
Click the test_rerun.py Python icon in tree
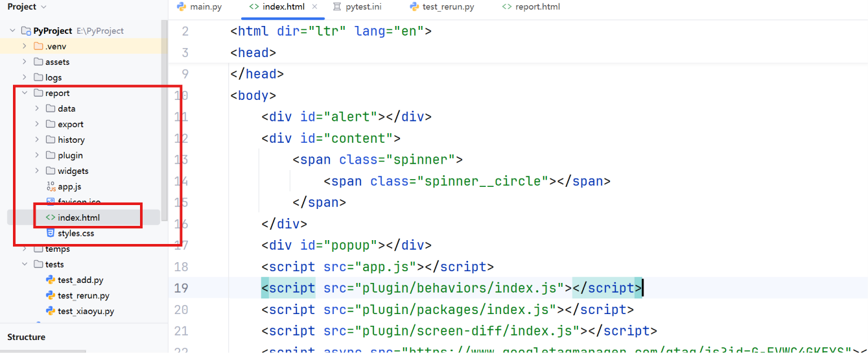51,295
